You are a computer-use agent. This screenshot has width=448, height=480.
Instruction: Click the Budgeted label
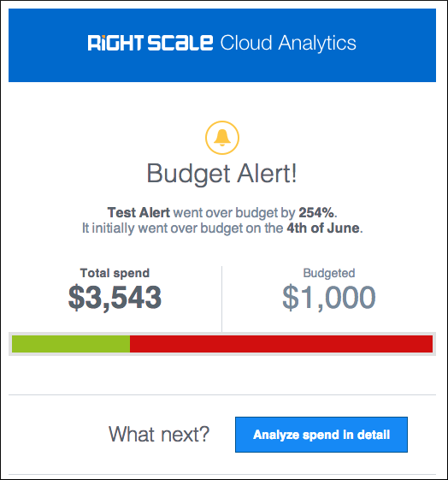[329, 273]
